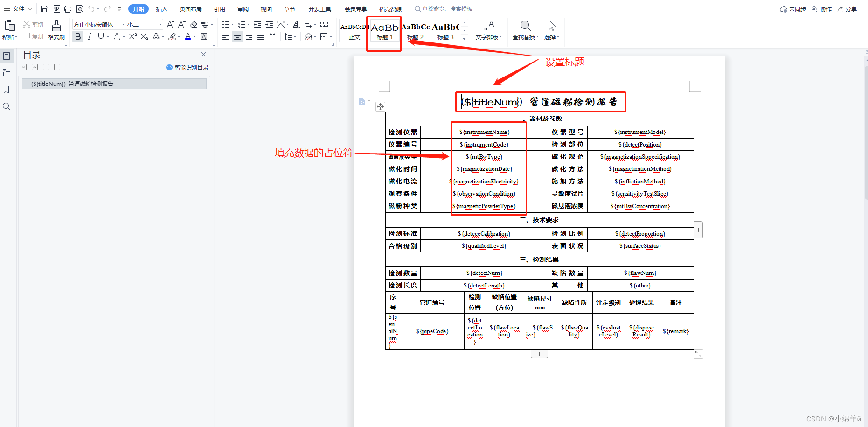Click the Paste clipboard icon
868x427 pixels.
[x=9, y=25]
